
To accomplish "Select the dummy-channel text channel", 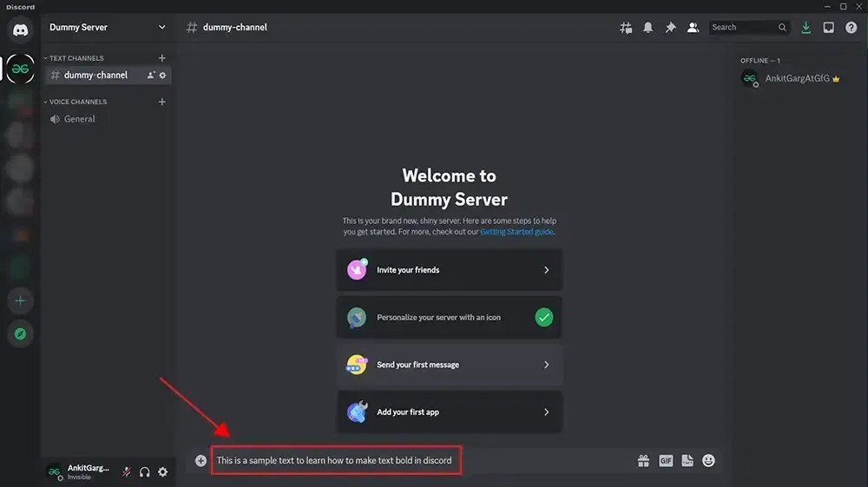I will pos(108,76).
